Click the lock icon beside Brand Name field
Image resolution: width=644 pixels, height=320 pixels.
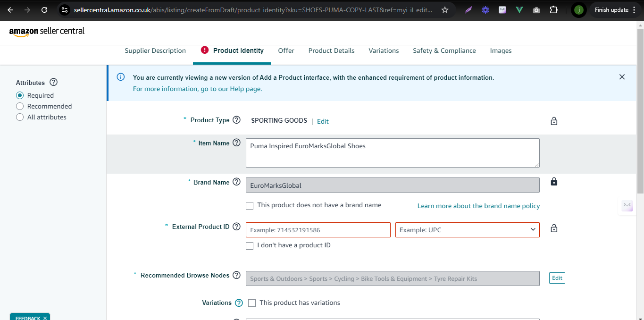click(x=554, y=182)
